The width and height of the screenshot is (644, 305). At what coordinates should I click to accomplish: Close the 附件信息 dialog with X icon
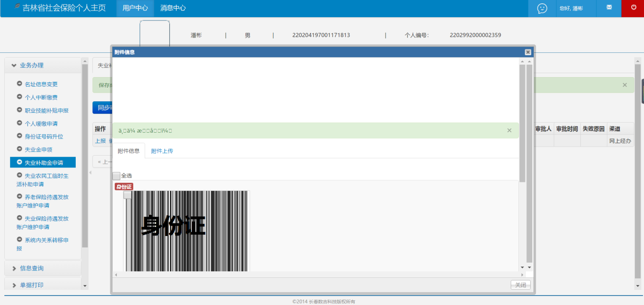coord(528,52)
